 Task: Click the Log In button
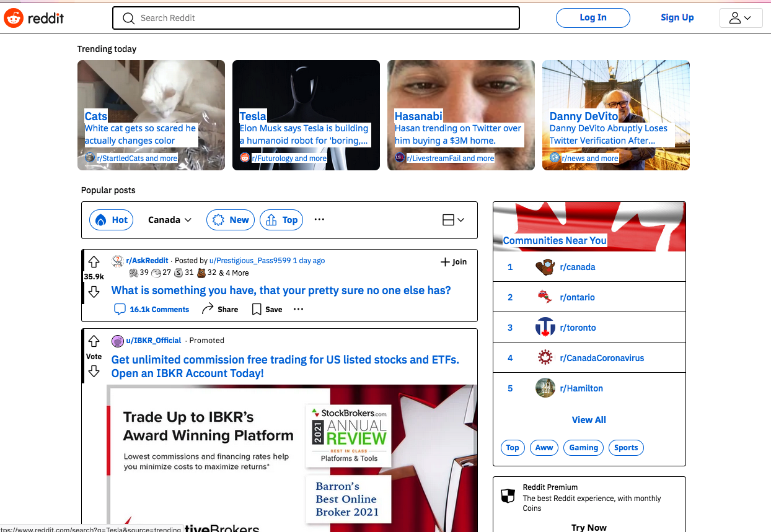(x=593, y=18)
